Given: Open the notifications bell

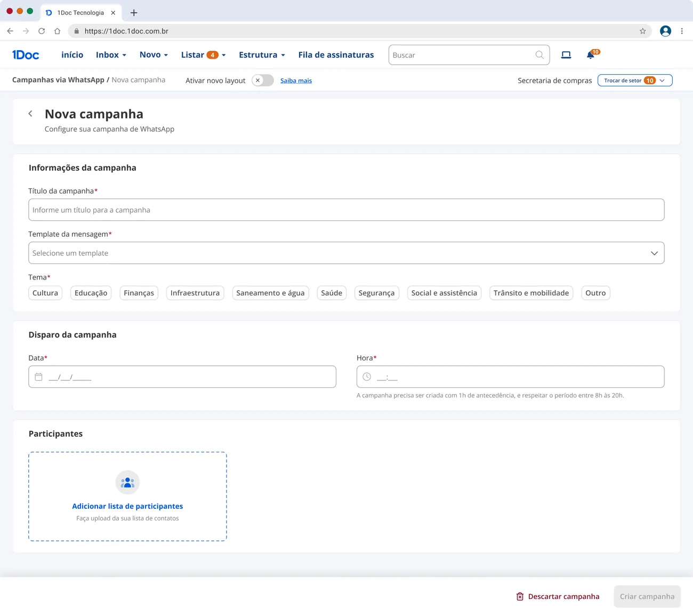Looking at the screenshot, I should coord(591,55).
